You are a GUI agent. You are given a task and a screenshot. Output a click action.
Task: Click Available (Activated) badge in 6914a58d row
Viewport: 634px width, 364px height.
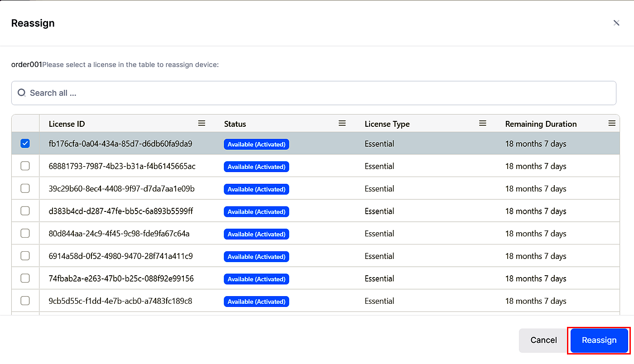pos(256,257)
